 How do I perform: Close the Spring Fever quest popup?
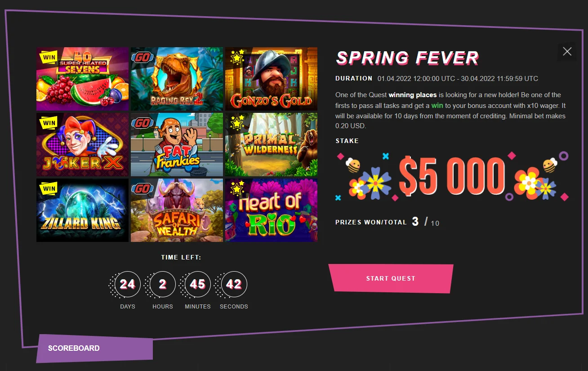pyautogui.click(x=567, y=51)
